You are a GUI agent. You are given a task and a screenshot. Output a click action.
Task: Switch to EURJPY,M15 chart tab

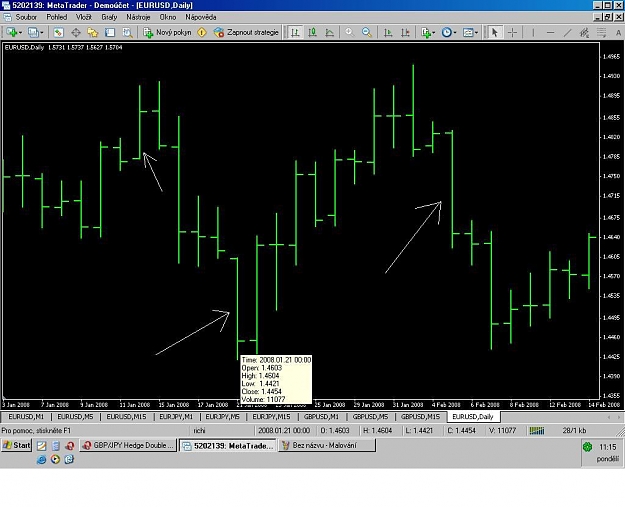(271, 417)
